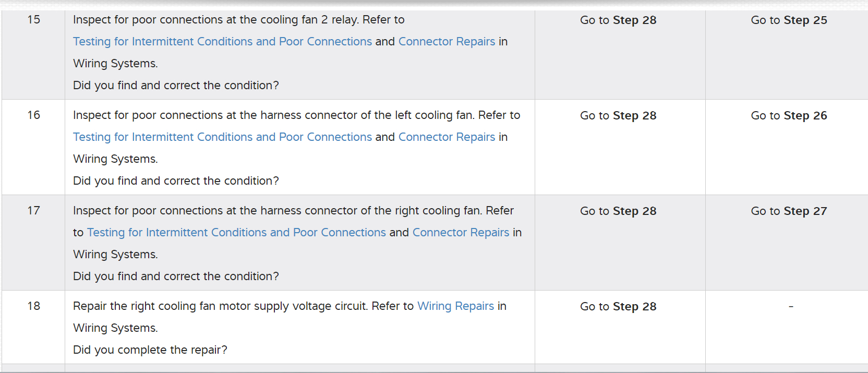Click step number 17 cell

34,211
